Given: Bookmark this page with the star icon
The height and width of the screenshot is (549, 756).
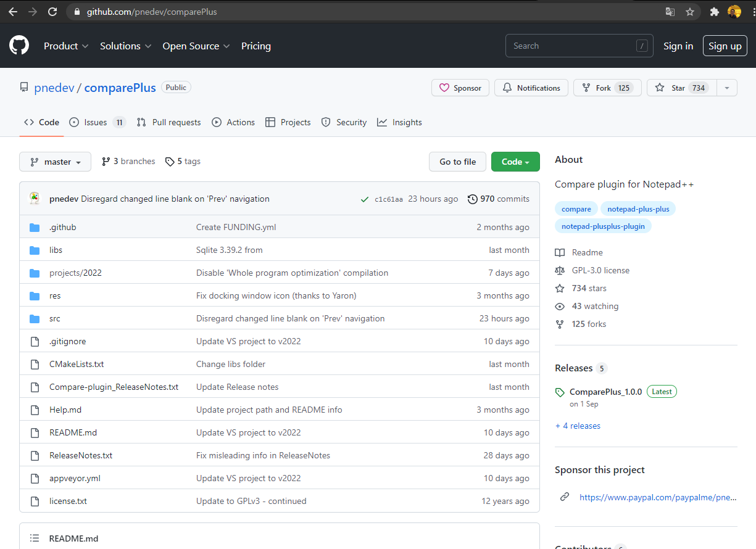Looking at the screenshot, I should [x=690, y=12].
